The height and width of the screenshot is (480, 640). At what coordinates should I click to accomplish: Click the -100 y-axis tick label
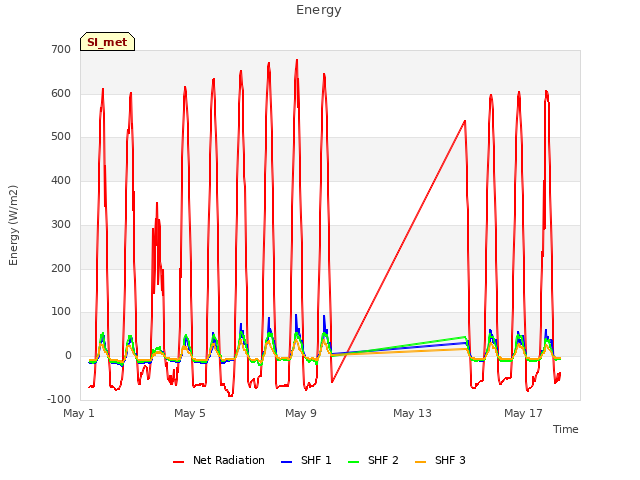click(x=59, y=399)
